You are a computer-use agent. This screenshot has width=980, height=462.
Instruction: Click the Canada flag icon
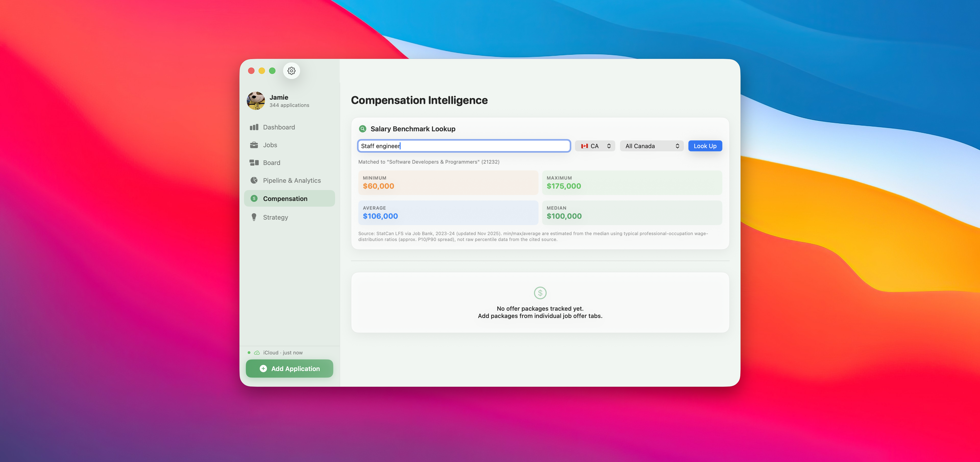(584, 146)
